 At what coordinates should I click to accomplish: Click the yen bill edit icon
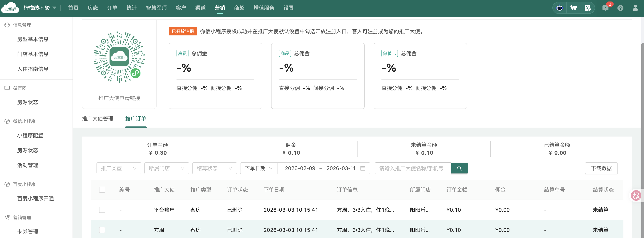tap(588, 8)
